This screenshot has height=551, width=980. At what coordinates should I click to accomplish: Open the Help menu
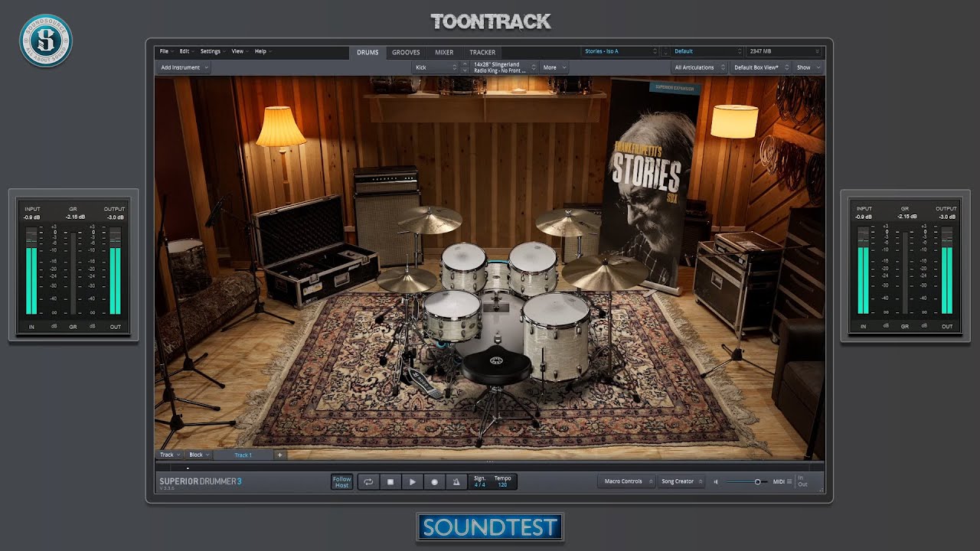click(x=263, y=51)
